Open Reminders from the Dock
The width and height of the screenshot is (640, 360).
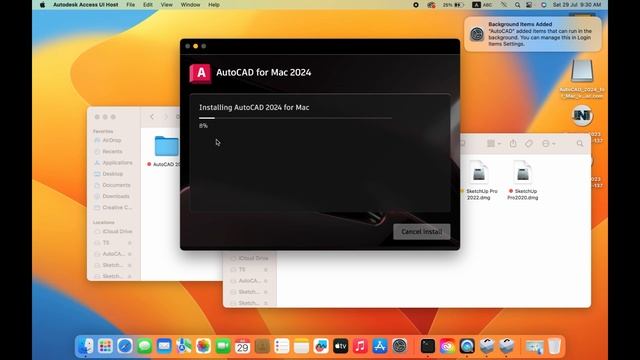point(282,346)
